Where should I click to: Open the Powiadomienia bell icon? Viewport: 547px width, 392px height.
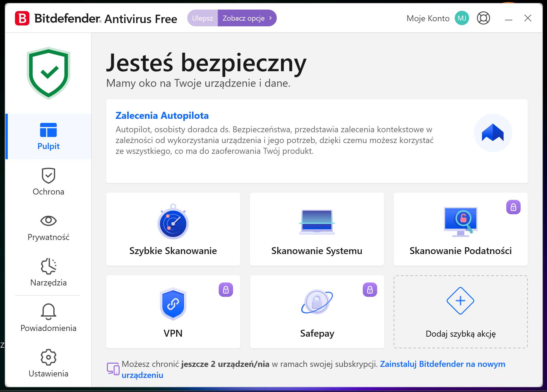coord(48,312)
